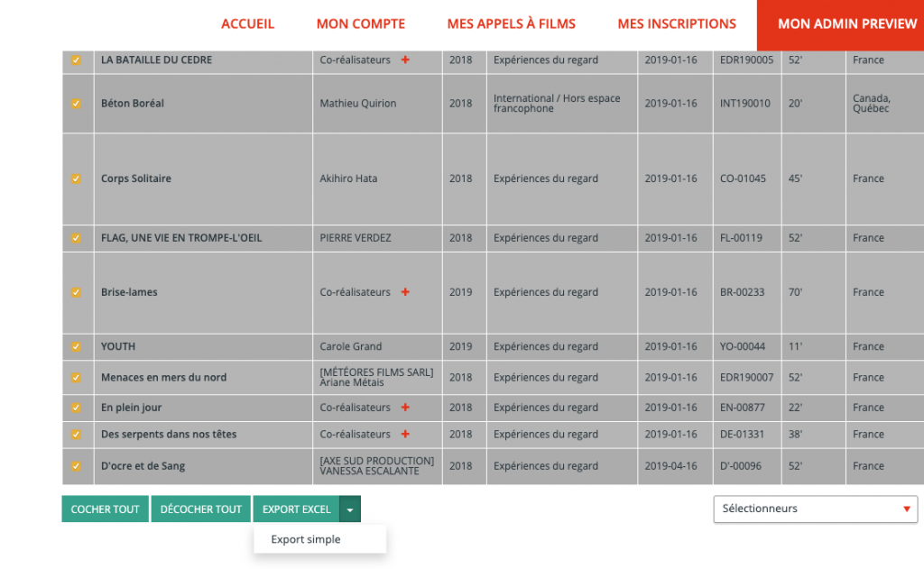Uncheck FLAG, UNE VIE EN TROMPE-L'OEIL checkbox
This screenshot has width=924, height=569.
[x=77, y=238]
